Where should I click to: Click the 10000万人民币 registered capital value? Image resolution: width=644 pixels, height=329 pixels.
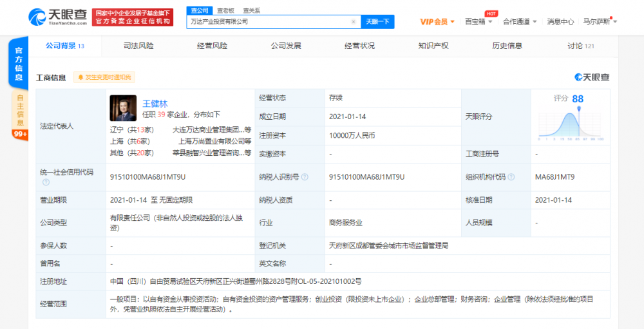coord(352,135)
